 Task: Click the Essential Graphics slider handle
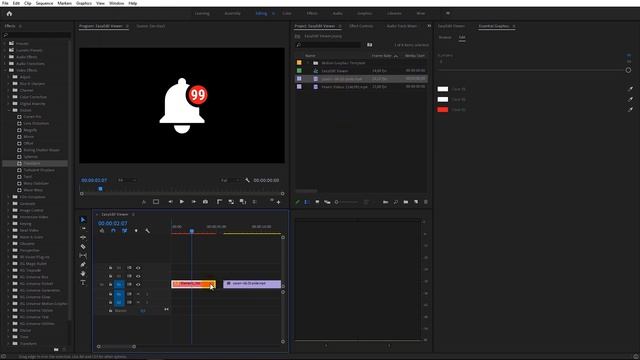coord(628,70)
